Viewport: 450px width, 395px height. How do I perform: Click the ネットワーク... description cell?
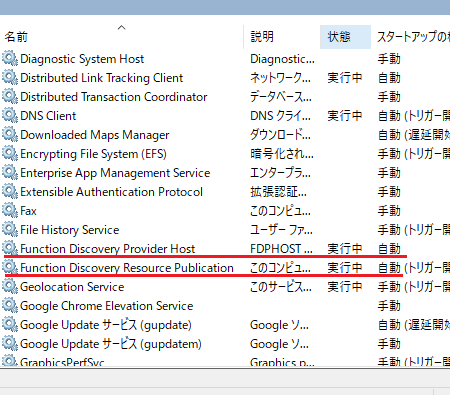click(x=280, y=78)
